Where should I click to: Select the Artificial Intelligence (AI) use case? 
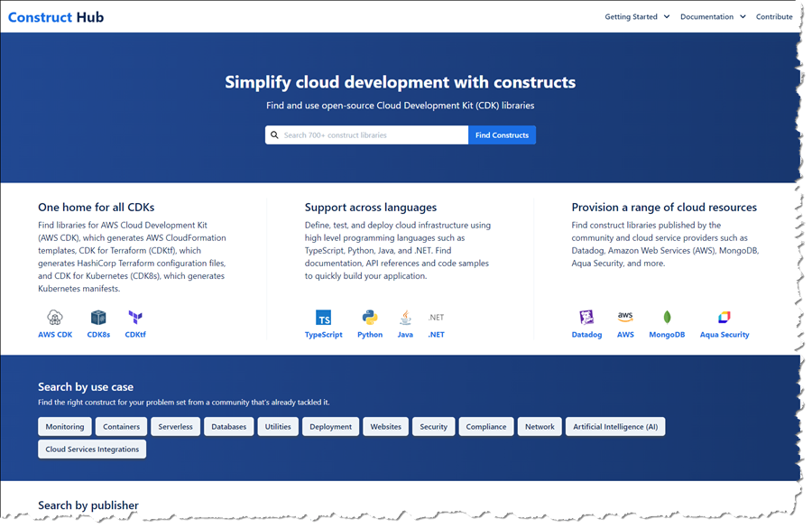[615, 426]
